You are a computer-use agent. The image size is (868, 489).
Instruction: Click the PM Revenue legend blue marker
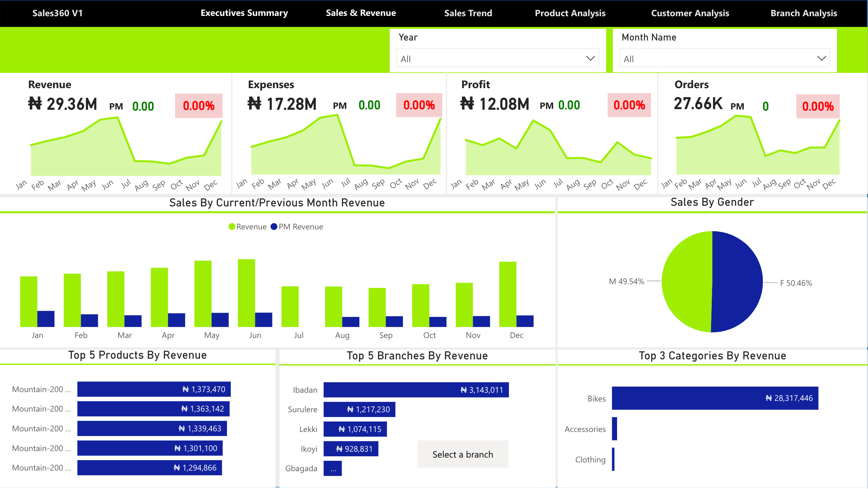[274, 227]
